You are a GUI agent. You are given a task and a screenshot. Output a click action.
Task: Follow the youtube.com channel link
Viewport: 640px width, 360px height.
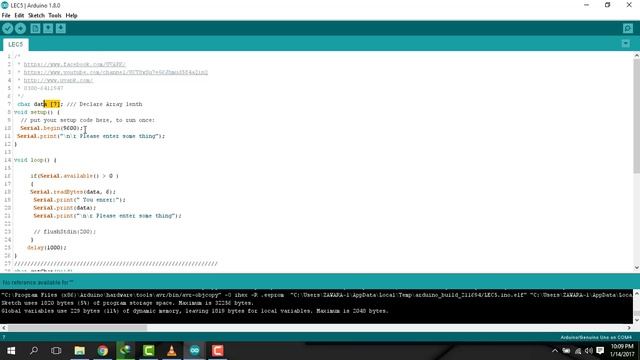(x=116, y=72)
